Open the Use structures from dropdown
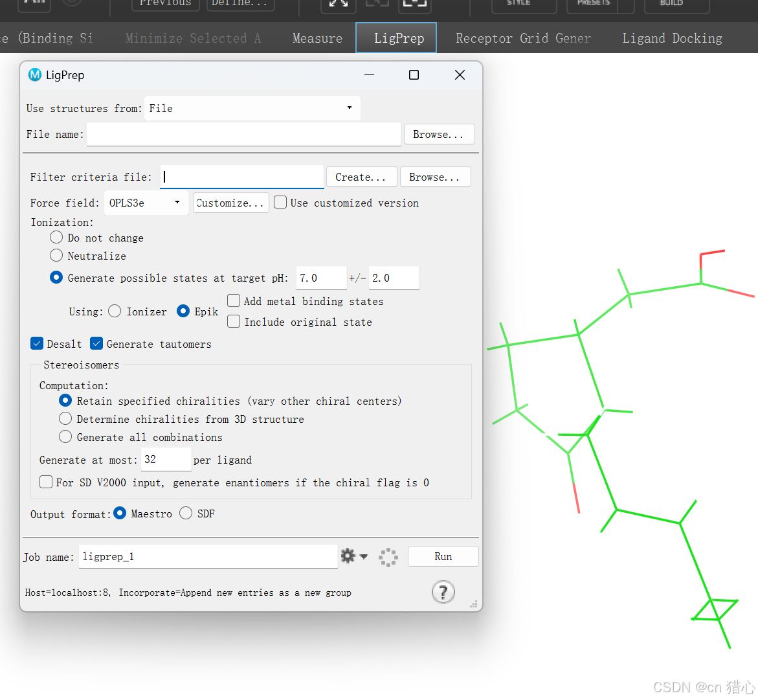Screen dimensions: 758x700 coord(252,108)
